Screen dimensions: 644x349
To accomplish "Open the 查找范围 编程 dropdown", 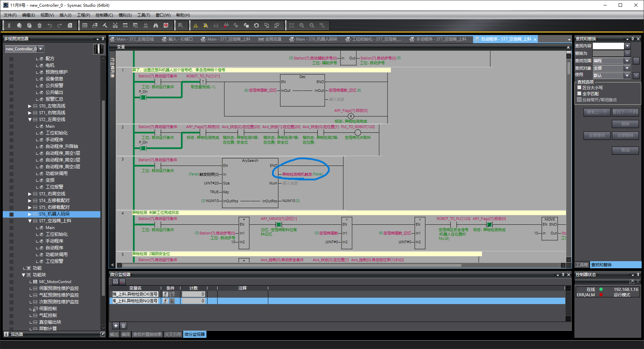I will coord(627,61).
